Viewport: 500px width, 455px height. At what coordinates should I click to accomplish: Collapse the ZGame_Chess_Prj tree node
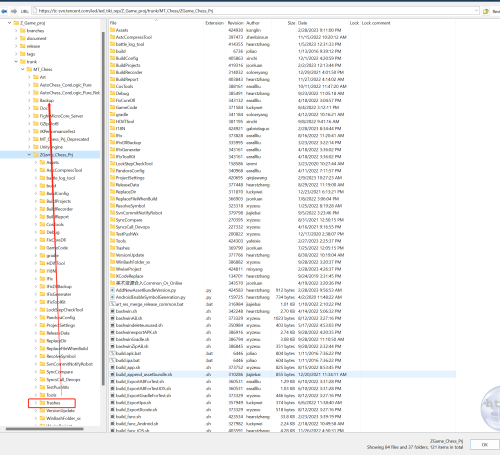click(29, 155)
